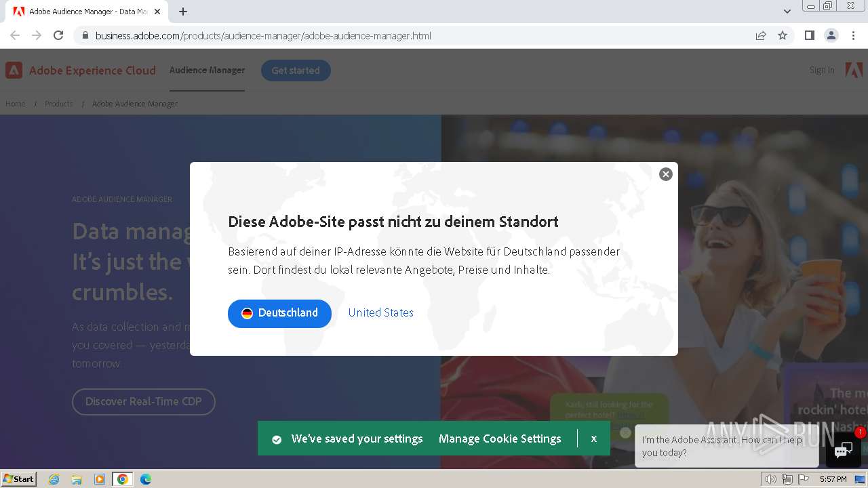This screenshot has width=868, height=488.
Task: Dismiss the saved settings banner
Action: (593, 439)
